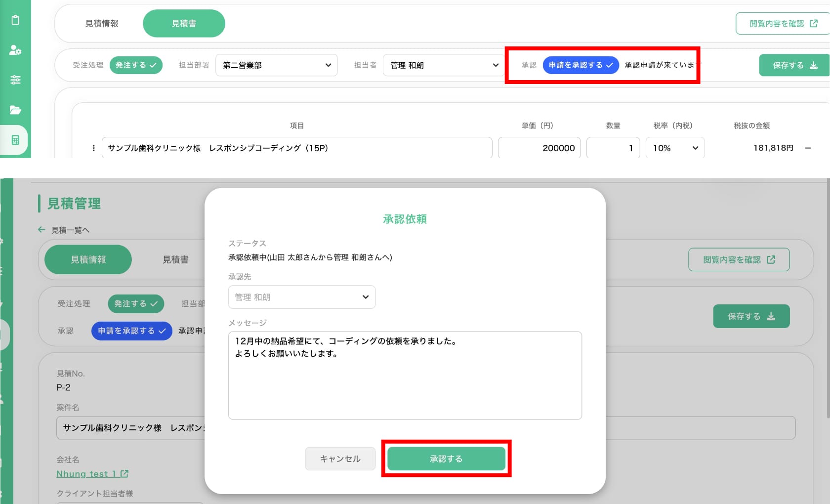The width and height of the screenshot is (830, 504).
Task: Click back arrow 見積一覧へ
Action: 64,230
